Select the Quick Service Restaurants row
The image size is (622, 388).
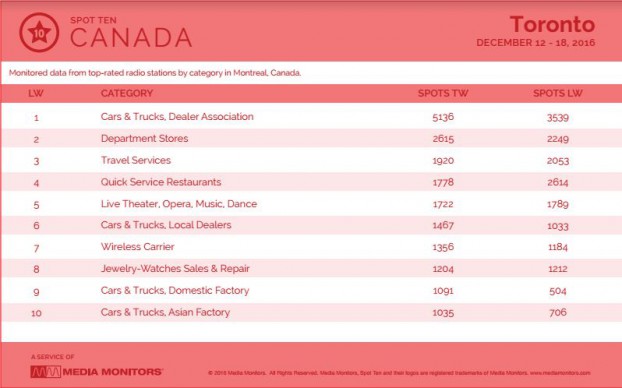[x=311, y=182]
